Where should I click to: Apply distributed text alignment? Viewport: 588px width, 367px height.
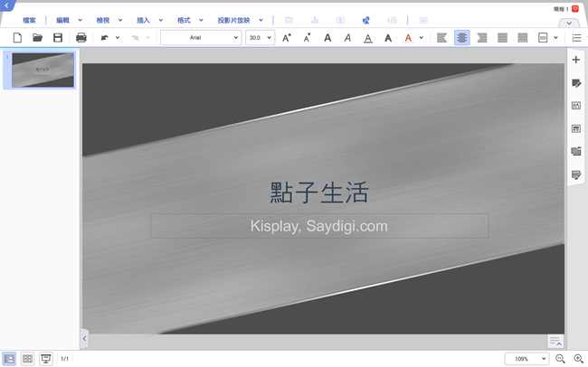click(x=523, y=38)
